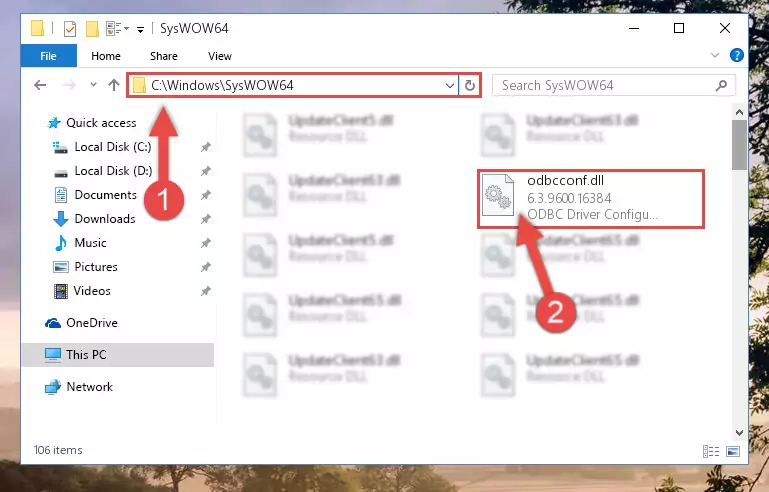Image resolution: width=769 pixels, height=492 pixels.
Task: Open Downloads in navigation pane
Action: tap(105, 219)
